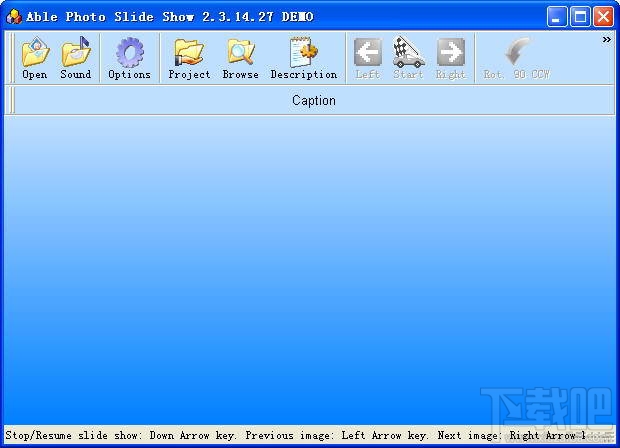
Task: Go to previous image with Left arrow
Action: 368,58
